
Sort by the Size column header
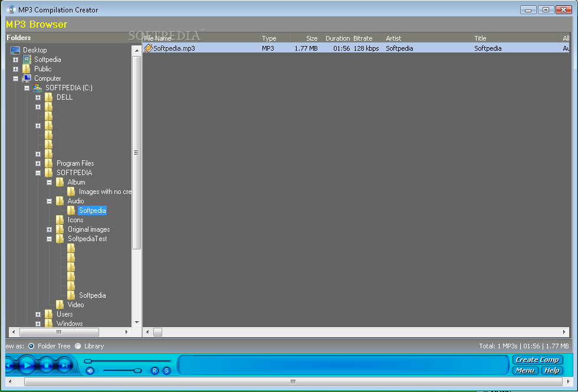point(304,38)
